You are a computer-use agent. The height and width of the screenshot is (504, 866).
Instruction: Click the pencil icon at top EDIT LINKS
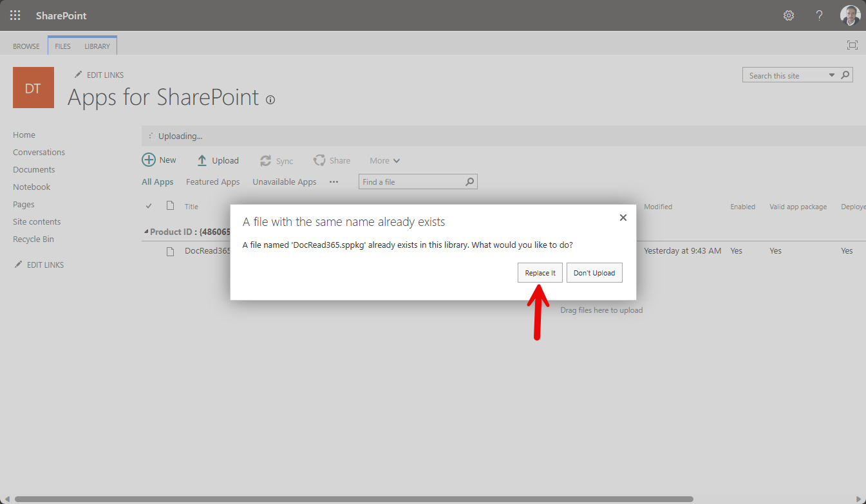(79, 75)
